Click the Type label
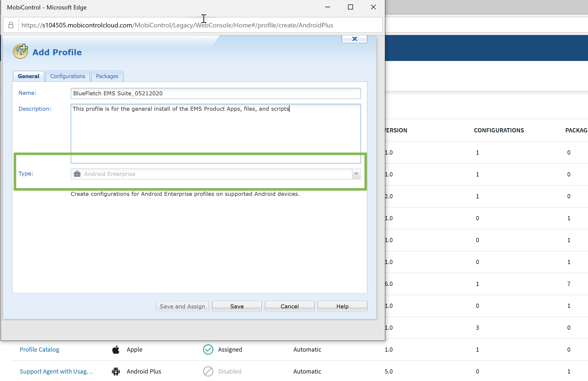 coord(26,173)
